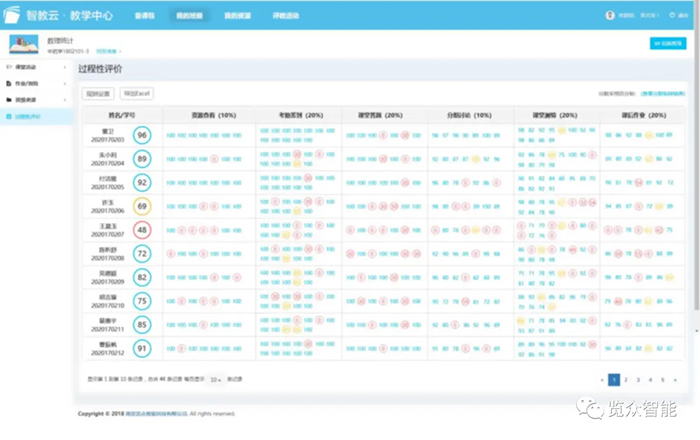Click 明志璇's score circle showing 75
Screen dimensions: 700x440
point(142,300)
